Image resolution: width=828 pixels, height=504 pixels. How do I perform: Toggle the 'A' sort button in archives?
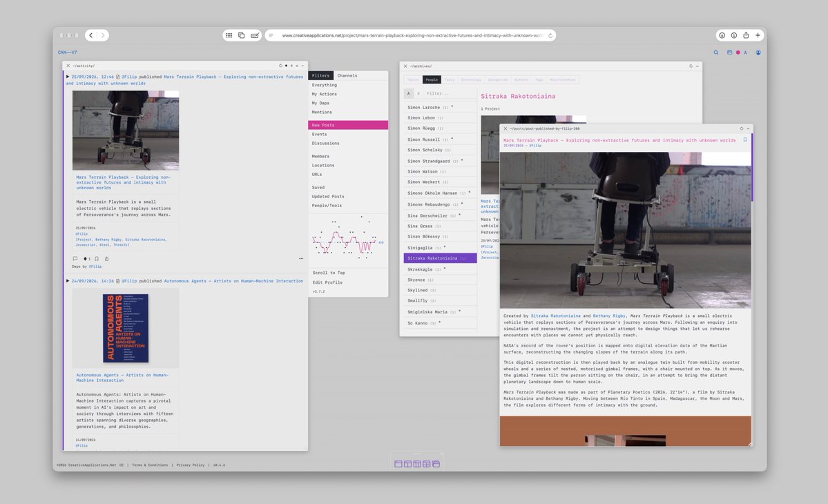point(408,93)
